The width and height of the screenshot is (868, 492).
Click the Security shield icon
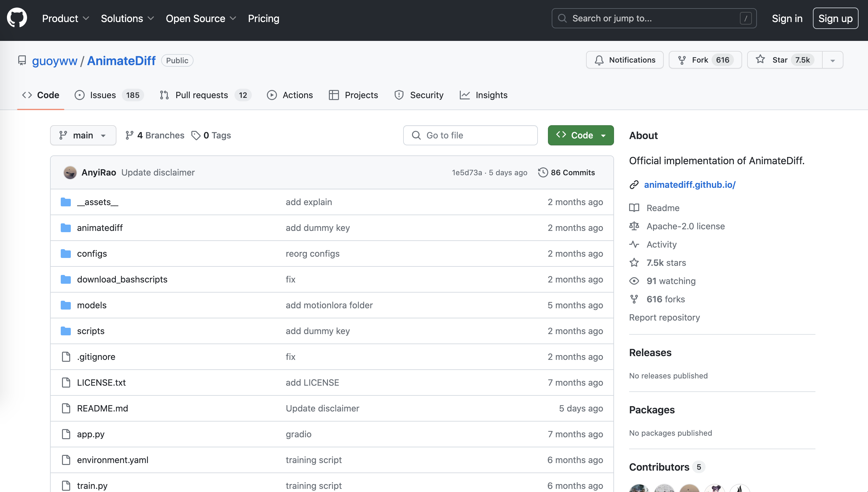tap(398, 95)
